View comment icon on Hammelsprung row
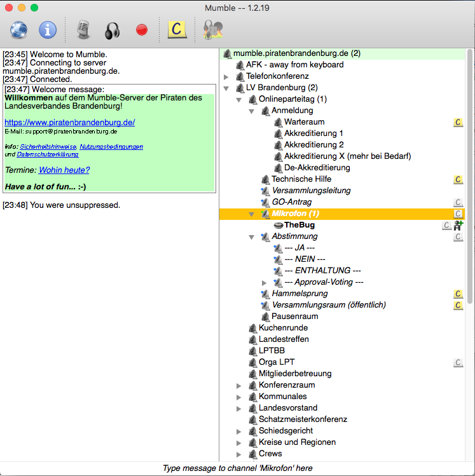Viewport: 475px width, 476px height. click(458, 294)
